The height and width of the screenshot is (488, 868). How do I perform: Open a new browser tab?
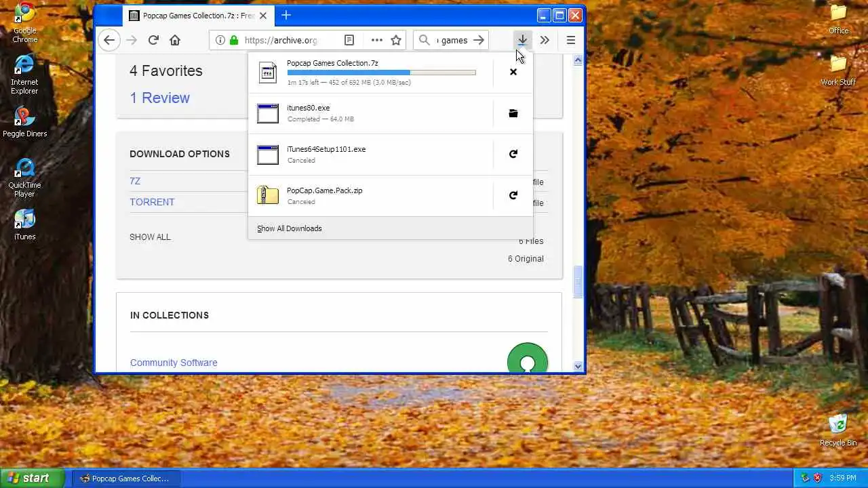(x=286, y=16)
